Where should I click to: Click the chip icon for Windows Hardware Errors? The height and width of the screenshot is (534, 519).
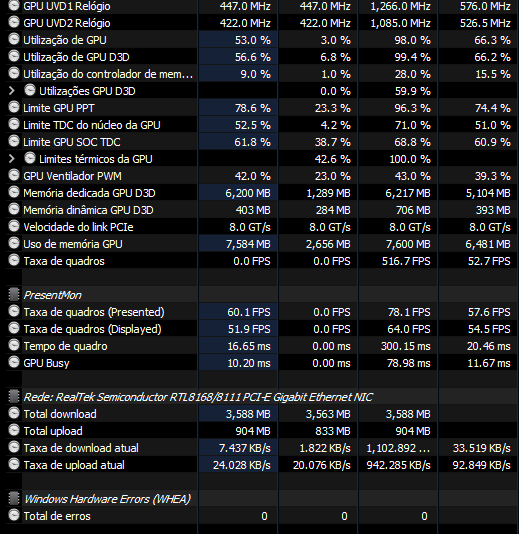tap(14, 499)
